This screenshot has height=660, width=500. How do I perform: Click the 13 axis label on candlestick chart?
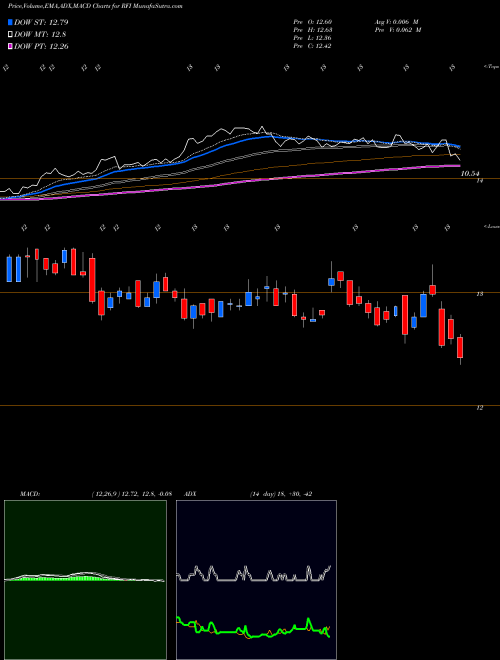click(479, 294)
